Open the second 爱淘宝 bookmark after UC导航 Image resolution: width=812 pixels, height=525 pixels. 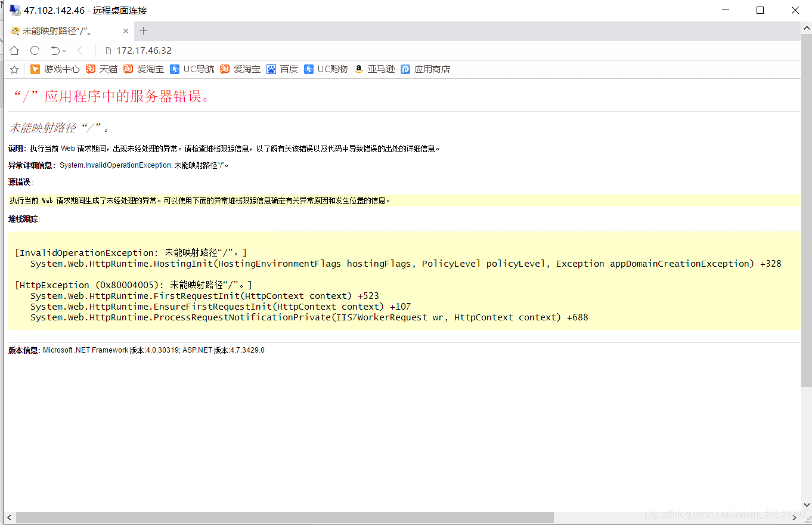[240, 69]
